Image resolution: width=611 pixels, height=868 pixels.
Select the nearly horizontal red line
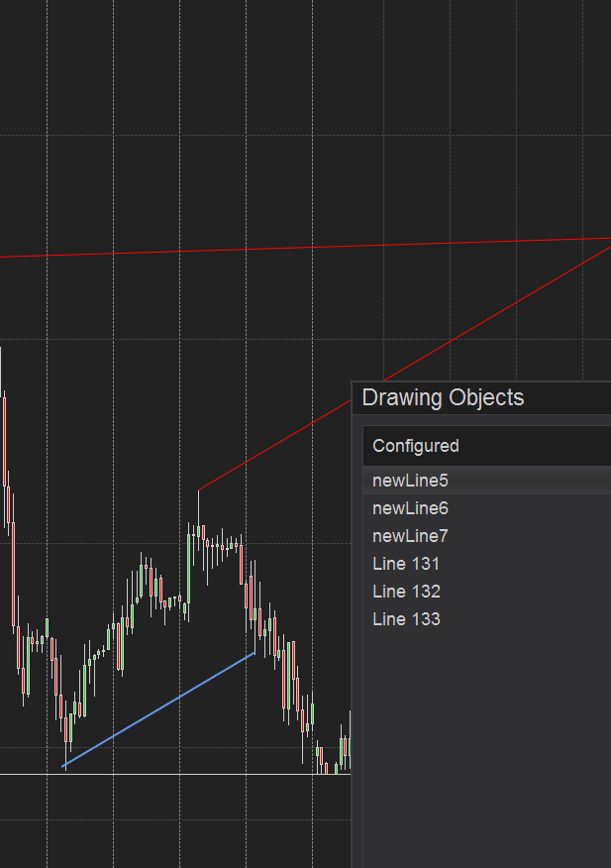click(x=305, y=248)
